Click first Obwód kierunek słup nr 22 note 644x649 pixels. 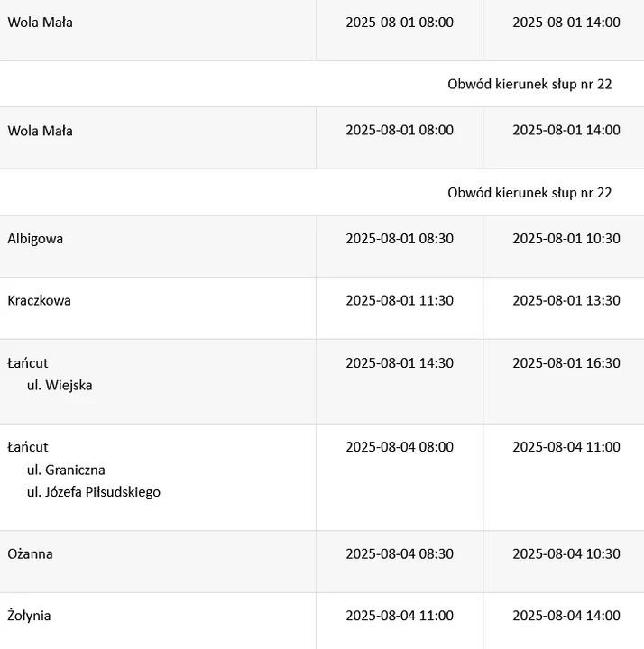click(529, 84)
